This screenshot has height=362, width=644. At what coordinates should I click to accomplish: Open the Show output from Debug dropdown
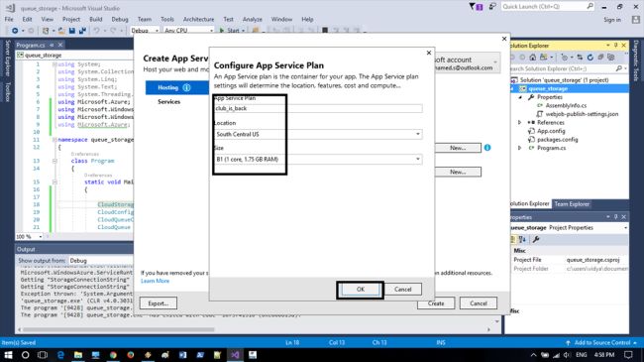click(101, 261)
